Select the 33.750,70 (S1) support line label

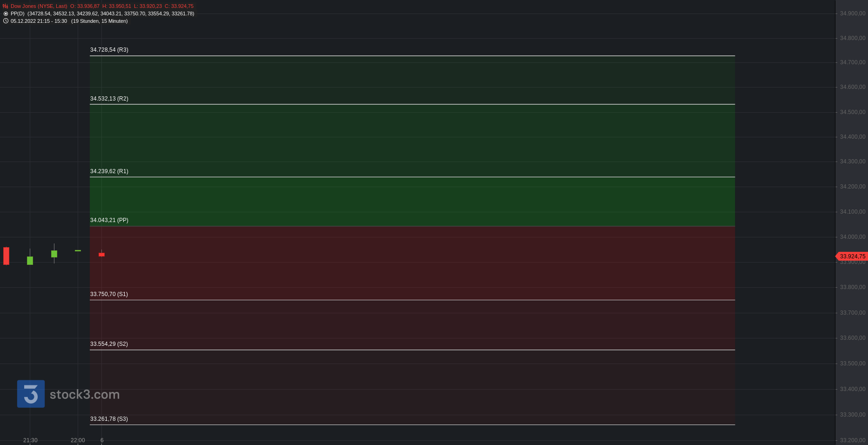click(x=109, y=294)
